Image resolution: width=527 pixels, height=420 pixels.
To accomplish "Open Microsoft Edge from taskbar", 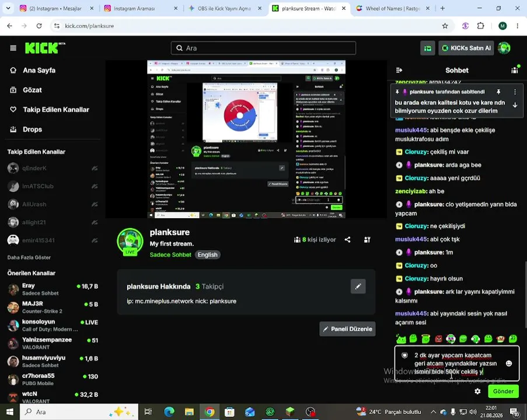I will 169,412.
